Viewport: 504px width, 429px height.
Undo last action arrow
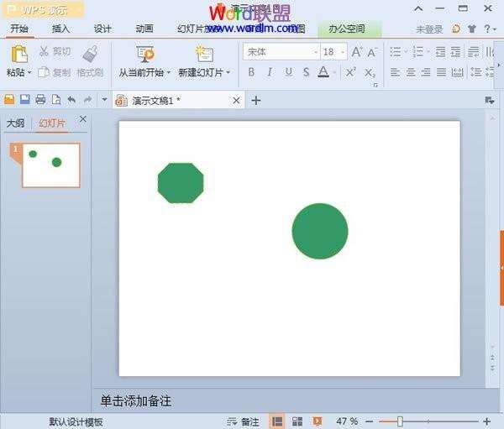coord(71,100)
